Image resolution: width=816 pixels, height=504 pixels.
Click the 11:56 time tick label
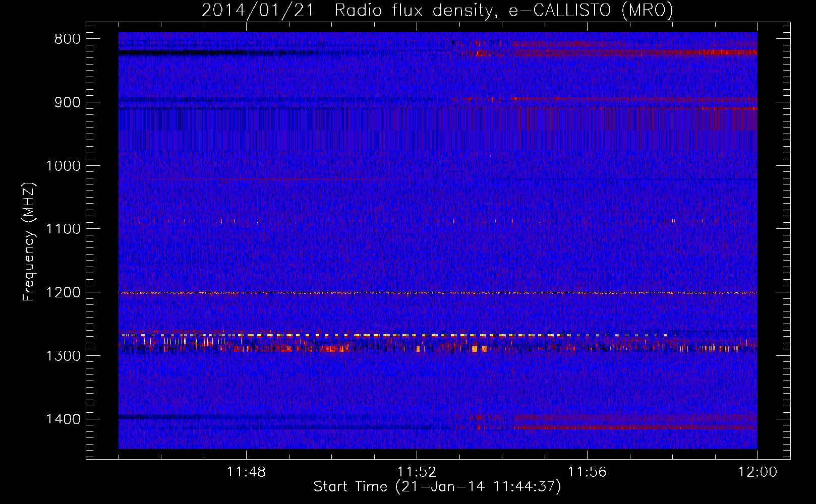pos(587,472)
